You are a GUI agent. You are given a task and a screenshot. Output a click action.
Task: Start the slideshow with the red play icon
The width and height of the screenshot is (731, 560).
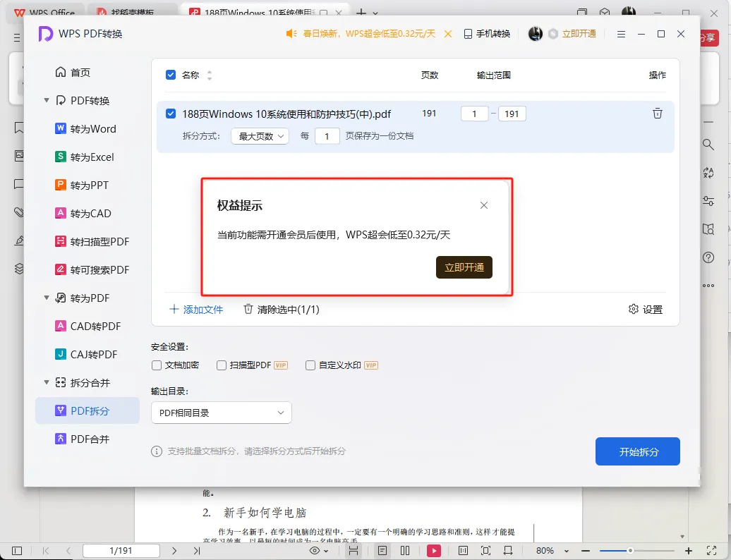point(433,551)
